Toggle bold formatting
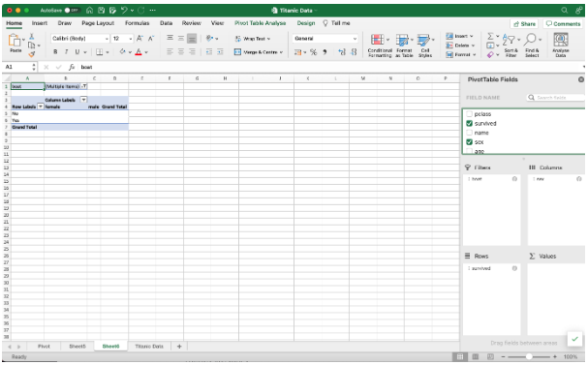 [55, 52]
